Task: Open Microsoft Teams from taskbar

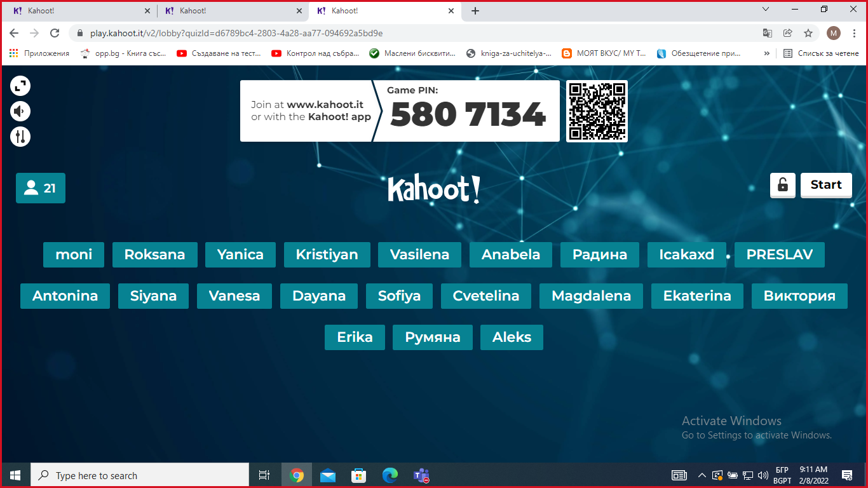Action: [421, 475]
